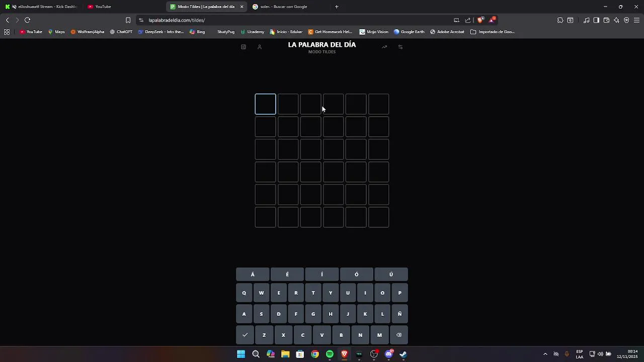This screenshot has height=362, width=644.
Task: Submit guess with the checkmark key
Action: click(245, 335)
